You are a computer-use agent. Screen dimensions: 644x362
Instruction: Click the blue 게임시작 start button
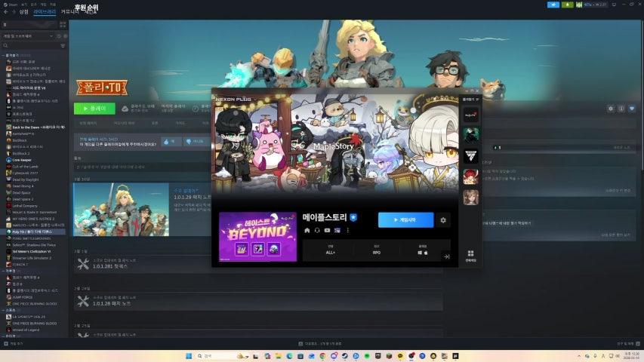point(405,220)
